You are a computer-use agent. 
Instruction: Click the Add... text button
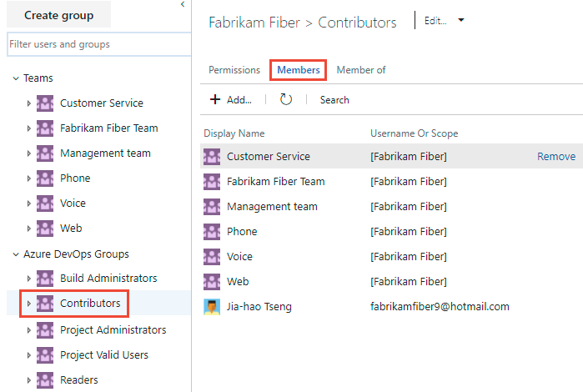[x=239, y=100]
